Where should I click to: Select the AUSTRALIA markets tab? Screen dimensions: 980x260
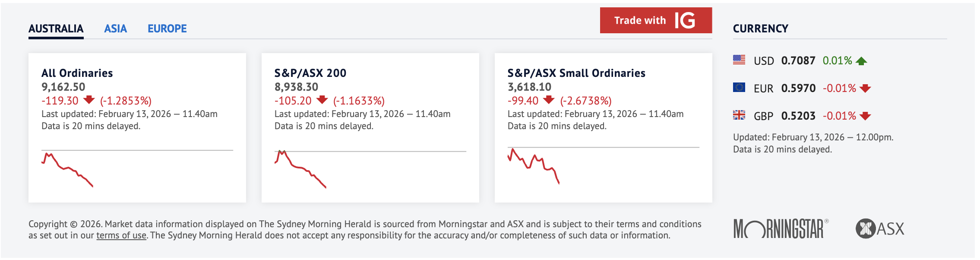pyautogui.click(x=56, y=29)
